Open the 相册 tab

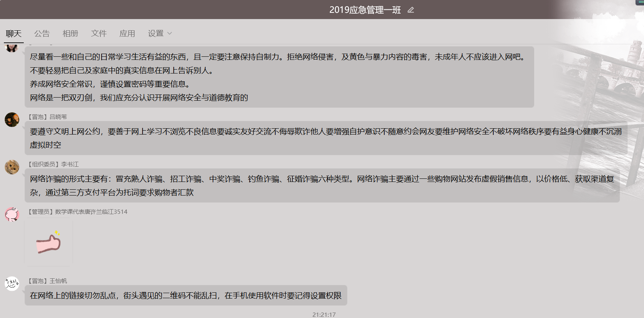(x=70, y=33)
